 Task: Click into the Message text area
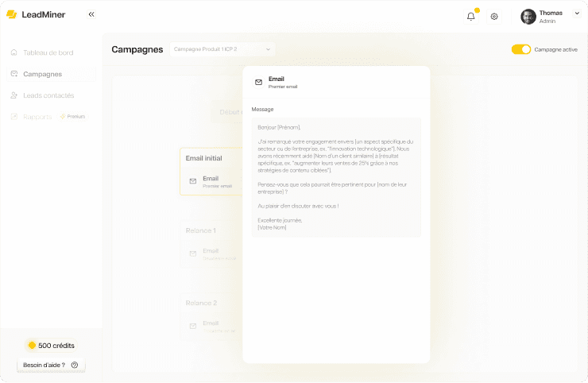click(336, 177)
